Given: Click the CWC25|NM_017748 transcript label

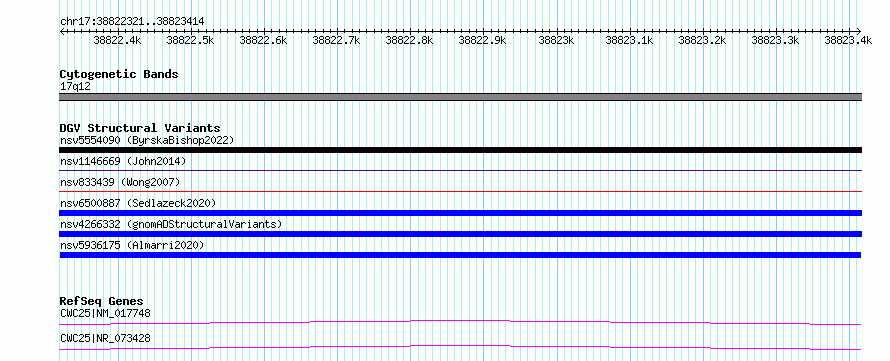Looking at the screenshot, I should click(106, 313).
